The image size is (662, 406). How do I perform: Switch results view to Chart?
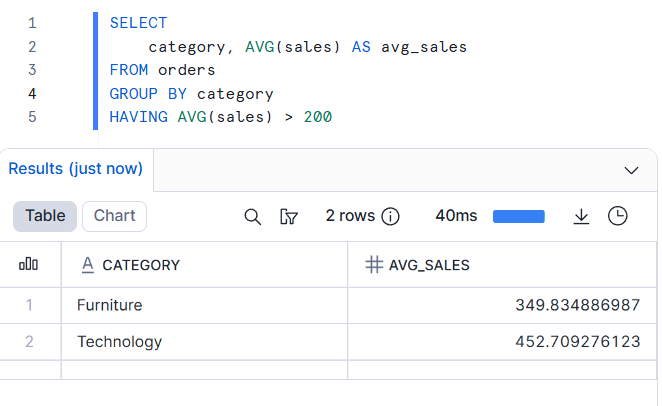tap(114, 216)
